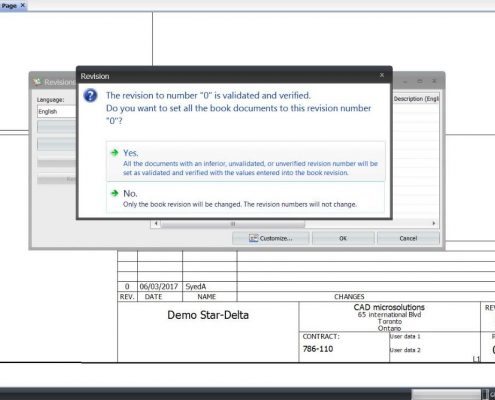This screenshot has width=495, height=400.
Task: Maximize the background Revisions window
Action: click(x=420, y=81)
